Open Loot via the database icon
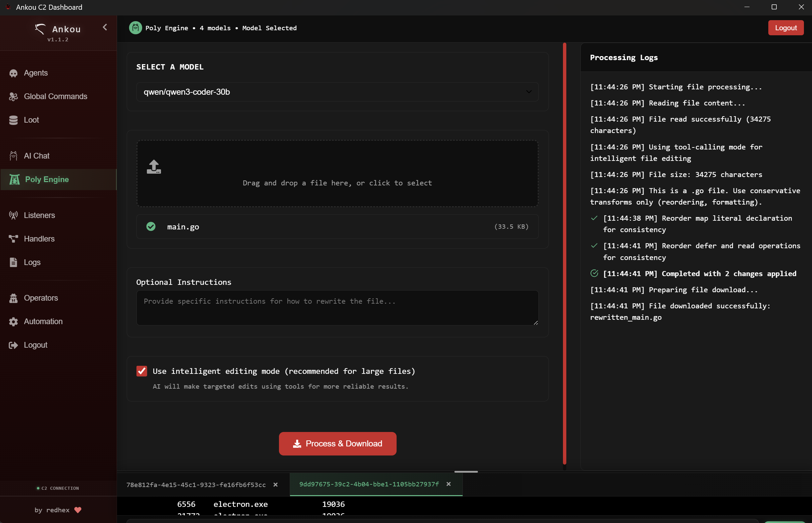 pos(13,120)
